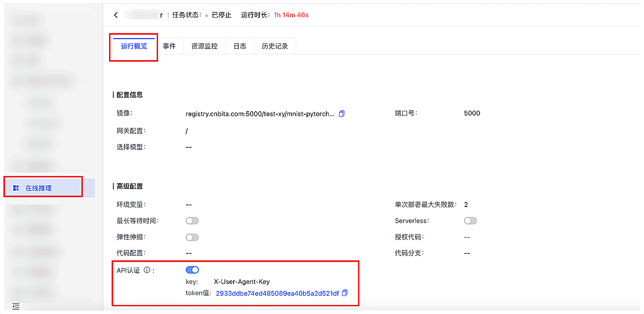The height and width of the screenshot is (314, 644).
Task: Click the 端口号 label
Action: 406,113
